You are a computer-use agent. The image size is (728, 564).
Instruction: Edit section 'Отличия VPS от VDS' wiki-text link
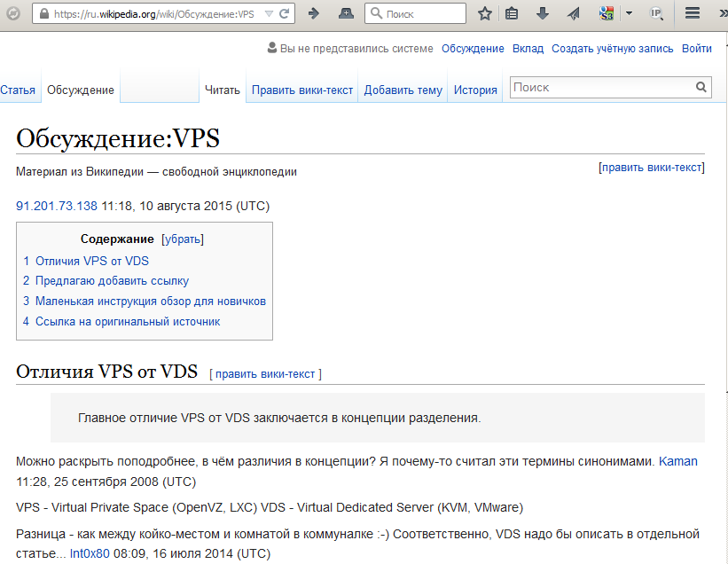(265, 374)
